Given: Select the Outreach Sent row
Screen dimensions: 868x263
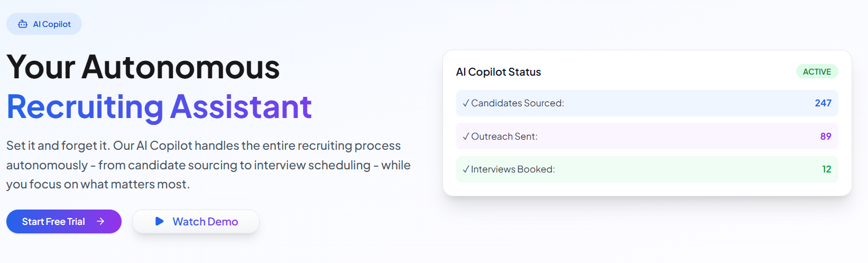Looking at the screenshot, I should tap(647, 136).
